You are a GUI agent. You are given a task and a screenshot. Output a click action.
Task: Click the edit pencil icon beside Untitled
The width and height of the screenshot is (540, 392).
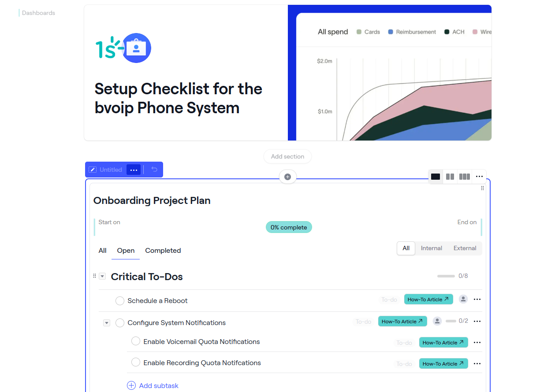click(93, 170)
